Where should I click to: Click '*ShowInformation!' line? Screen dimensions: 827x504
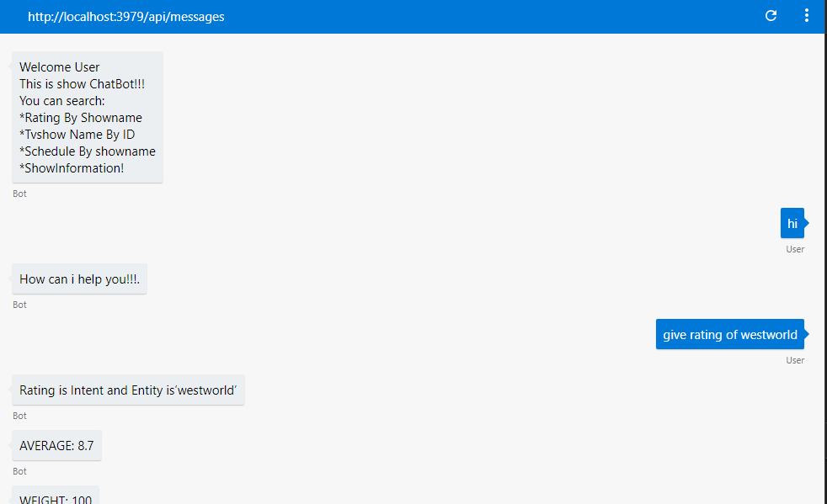point(72,168)
